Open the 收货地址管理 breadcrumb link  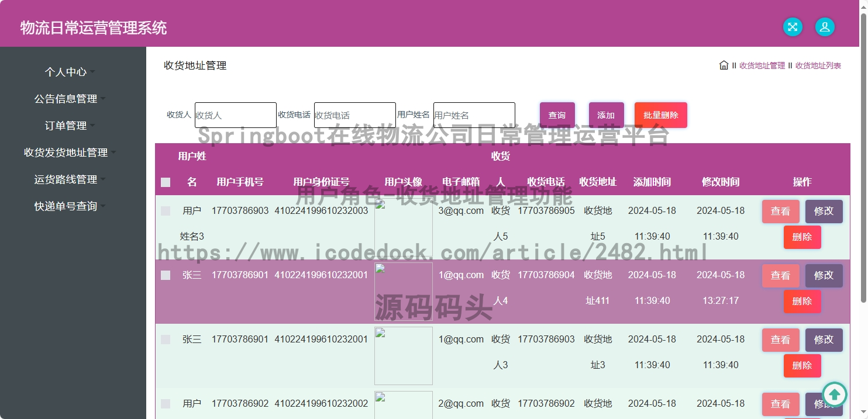click(x=762, y=65)
